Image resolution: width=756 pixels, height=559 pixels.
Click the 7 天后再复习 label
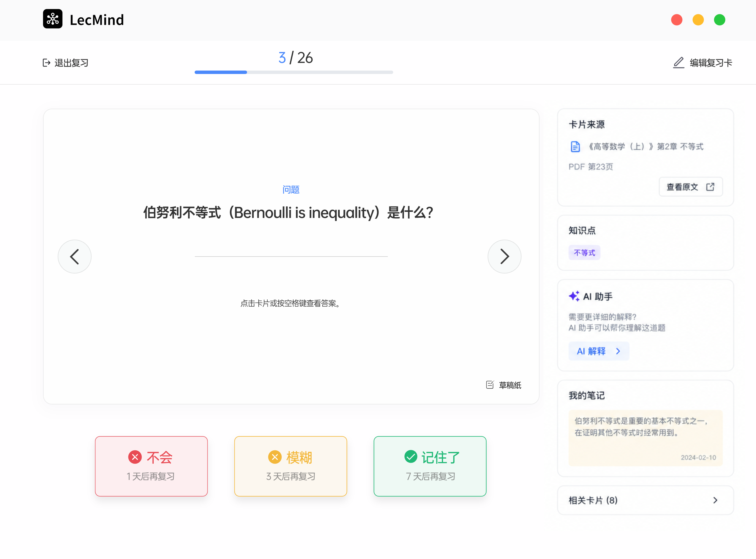(430, 476)
